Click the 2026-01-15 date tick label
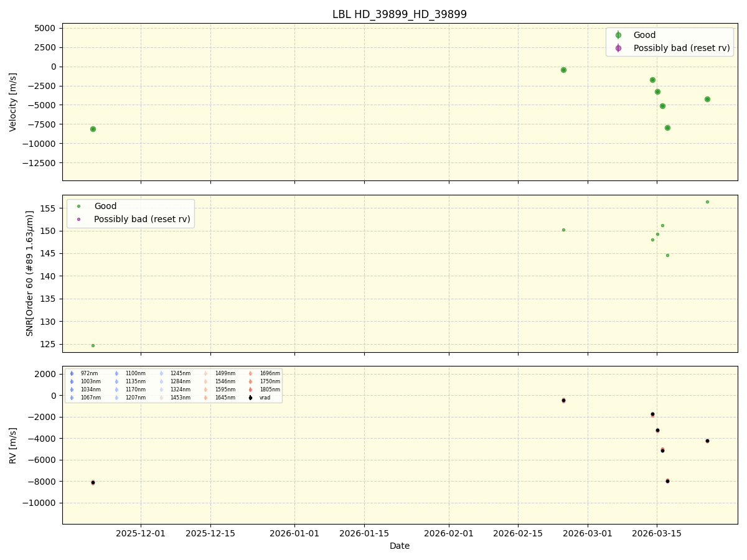Image resolution: width=747 pixels, height=560 pixels. click(x=364, y=533)
